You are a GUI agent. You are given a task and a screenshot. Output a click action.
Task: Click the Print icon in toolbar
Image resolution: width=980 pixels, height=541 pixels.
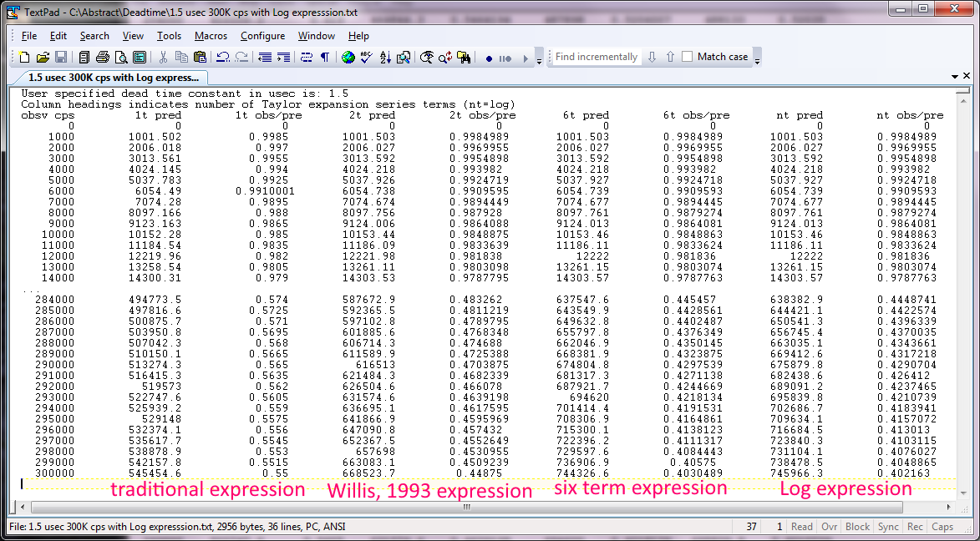(x=103, y=58)
